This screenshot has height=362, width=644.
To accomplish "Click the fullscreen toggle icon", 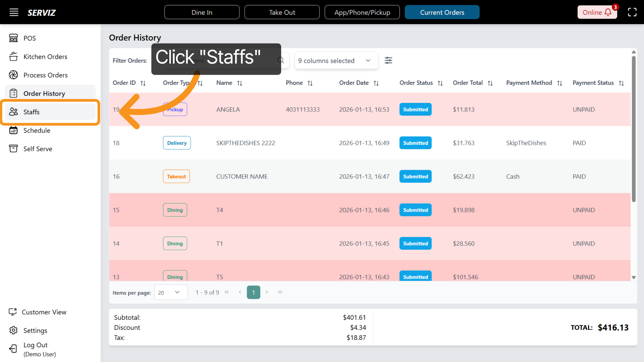I will 632,12.
